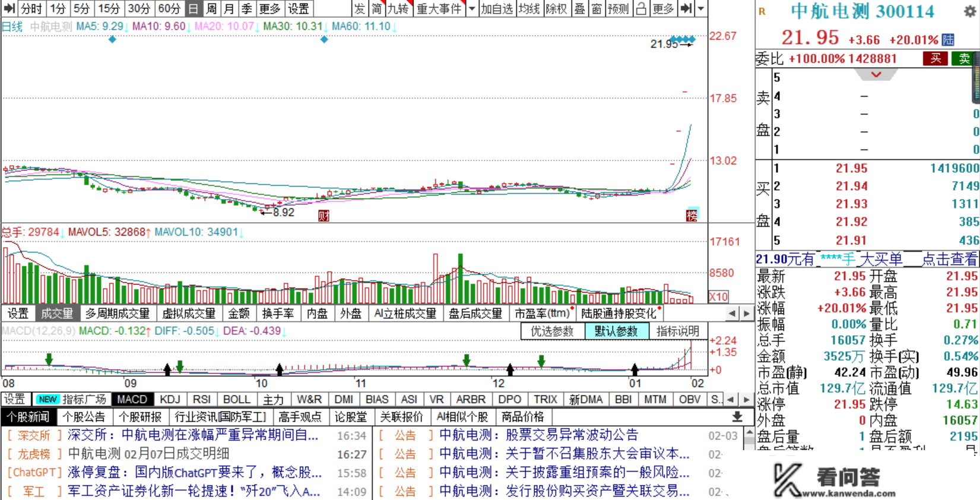The width and height of the screenshot is (980, 500).
Task: Click the download arrow icon in the news bar
Action: [x=737, y=417]
